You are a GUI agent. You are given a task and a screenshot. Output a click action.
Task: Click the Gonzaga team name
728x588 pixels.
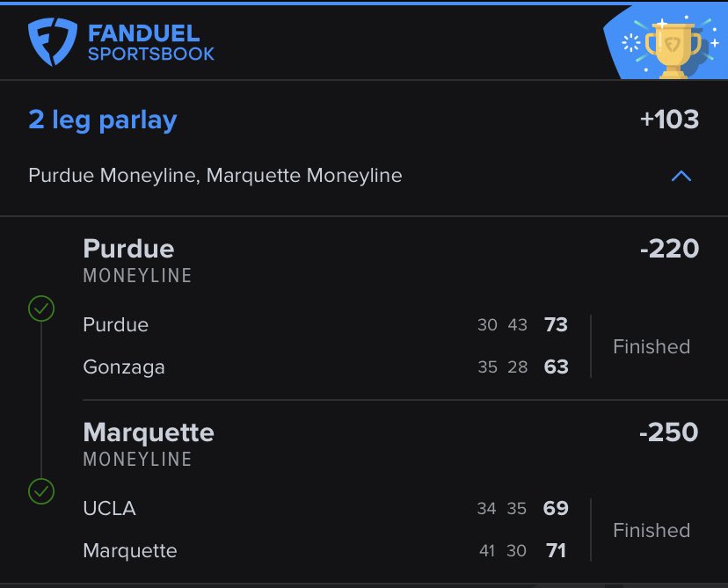point(123,367)
